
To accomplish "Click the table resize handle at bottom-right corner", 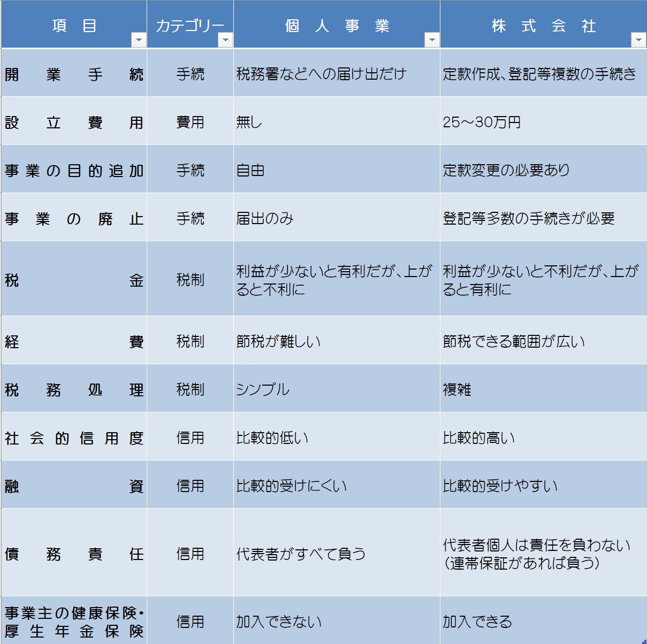I will coord(644,641).
